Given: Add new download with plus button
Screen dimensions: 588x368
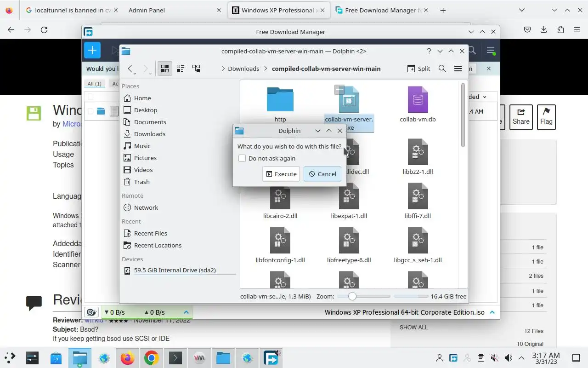Looking at the screenshot, I should point(92,50).
